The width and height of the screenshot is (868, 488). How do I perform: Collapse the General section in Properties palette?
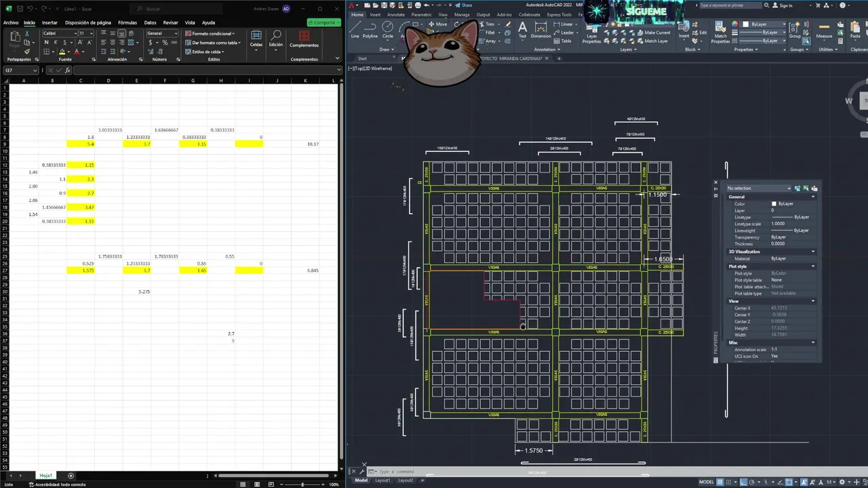coord(812,197)
